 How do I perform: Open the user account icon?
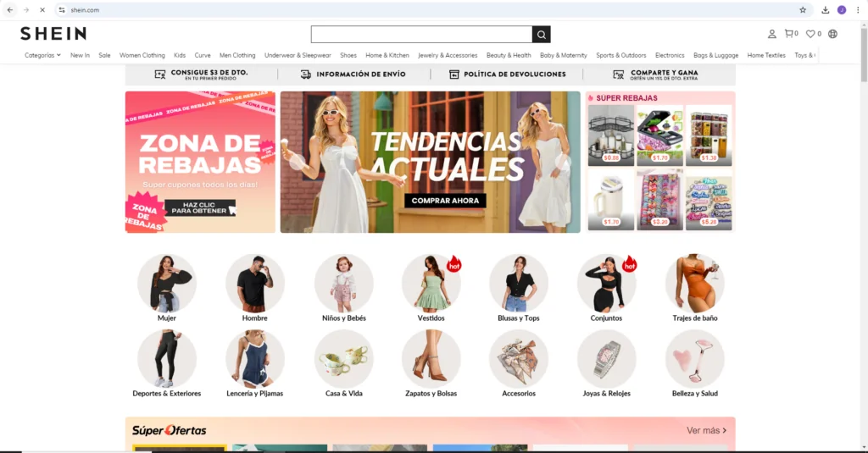pos(771,34)
